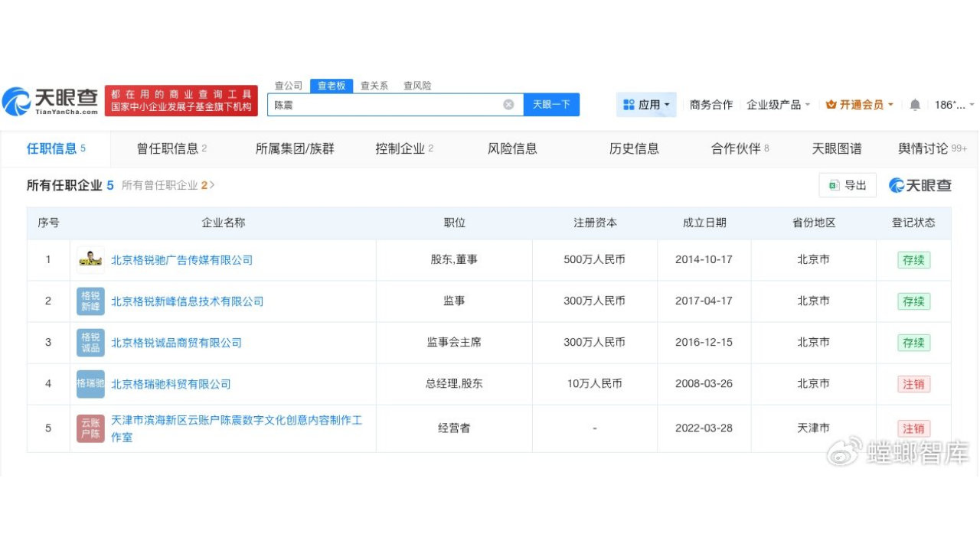The image size is (980, 550).
Task: Open the 应用 apps grid menu
Action: (647, 105)
